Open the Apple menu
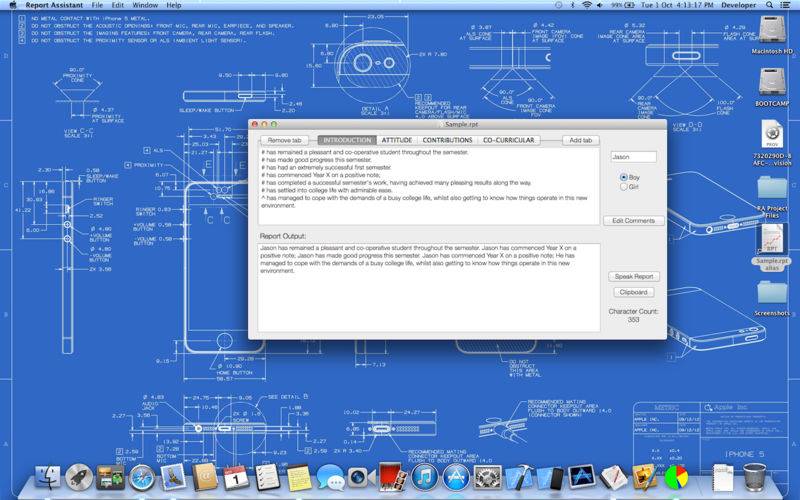800x500 pixels. [13, 5]
